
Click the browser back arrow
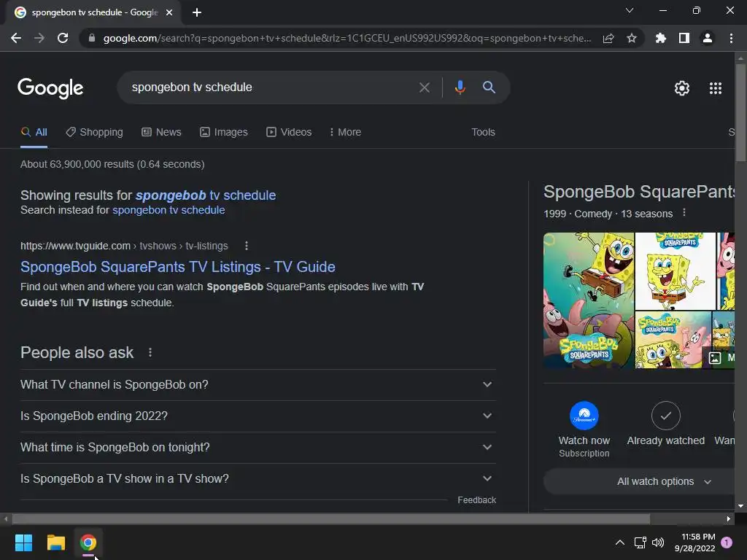tap(16, 38)
